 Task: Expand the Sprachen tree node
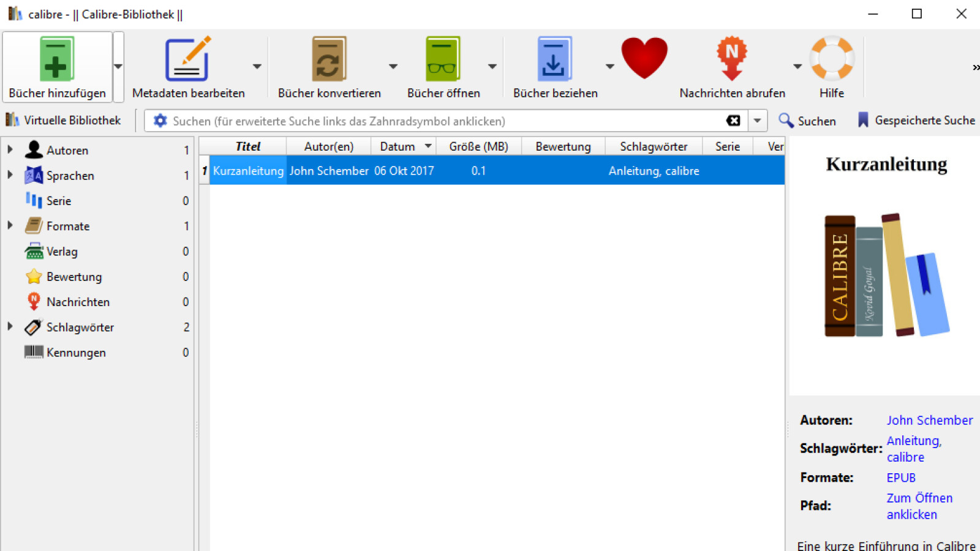click(10, 174)
